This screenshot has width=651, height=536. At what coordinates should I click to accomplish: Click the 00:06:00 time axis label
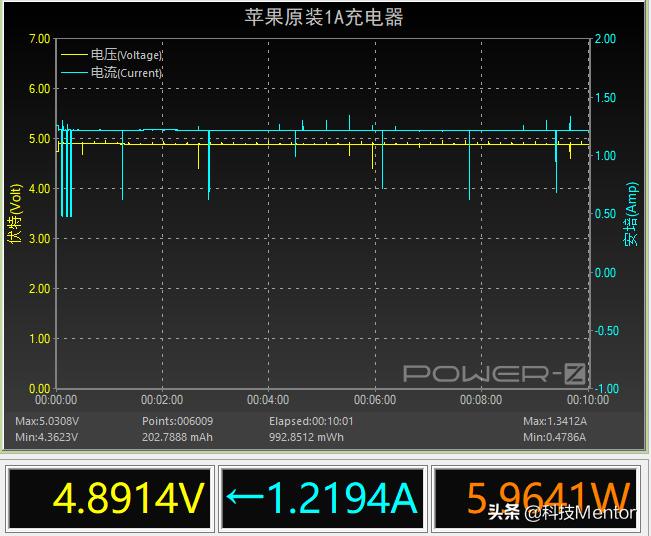pos(375,400)
